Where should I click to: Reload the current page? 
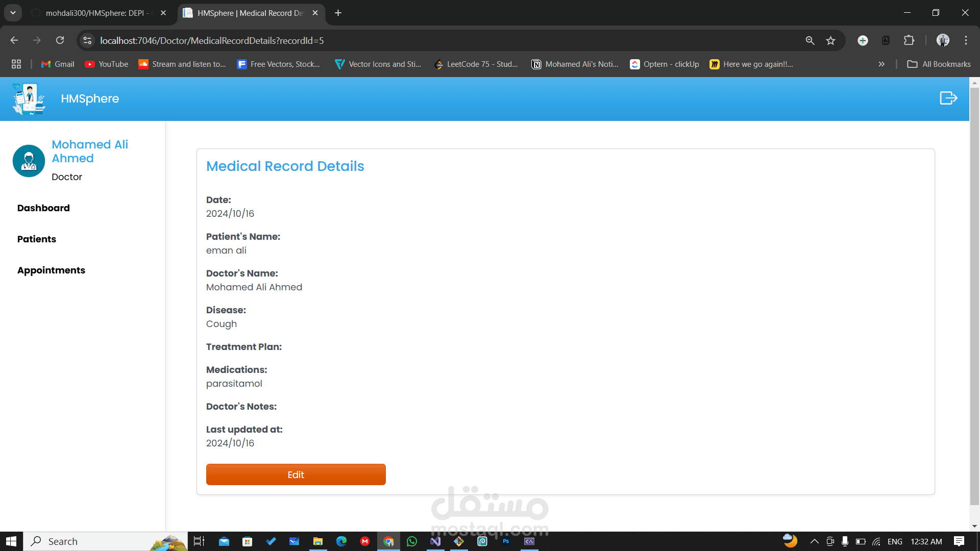tap(60, 40)
